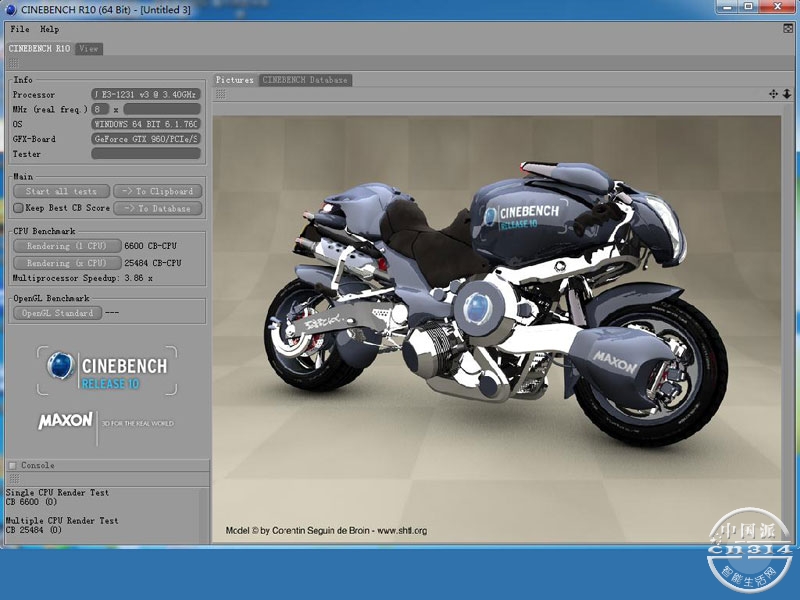Open the CINEBENCH Database tab
This screenshot has width=800, height=600.
305,80
